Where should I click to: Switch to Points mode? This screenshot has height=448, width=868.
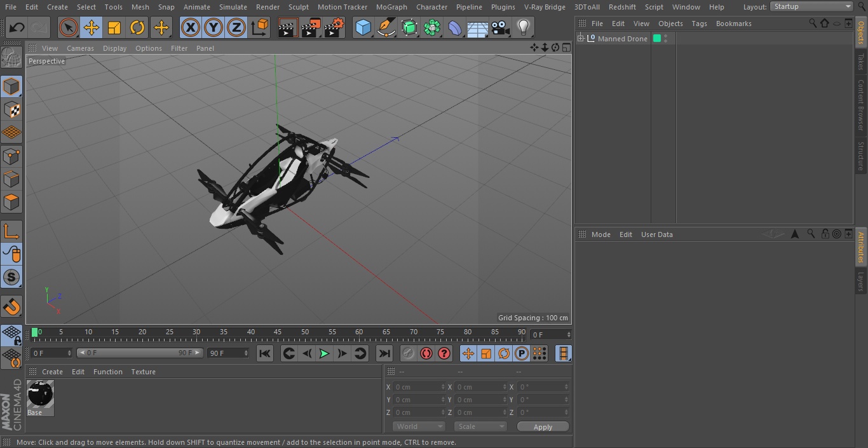click(11, 156)
